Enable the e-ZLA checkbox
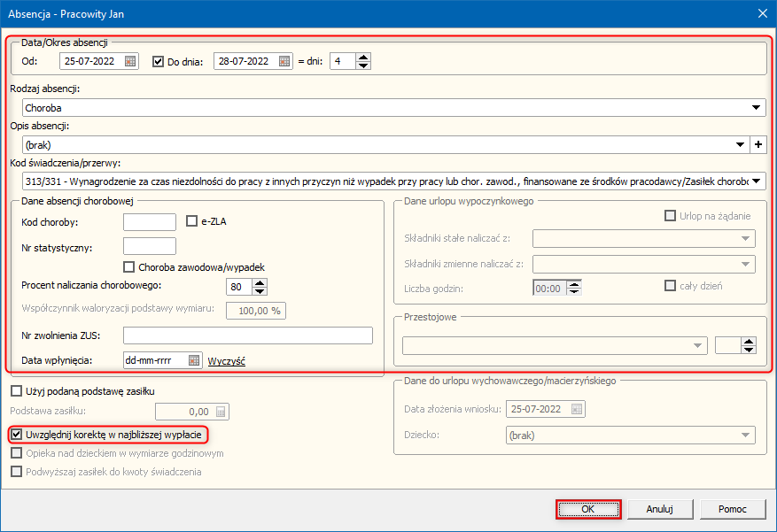777x532 pixels. (x=192, y=221)
